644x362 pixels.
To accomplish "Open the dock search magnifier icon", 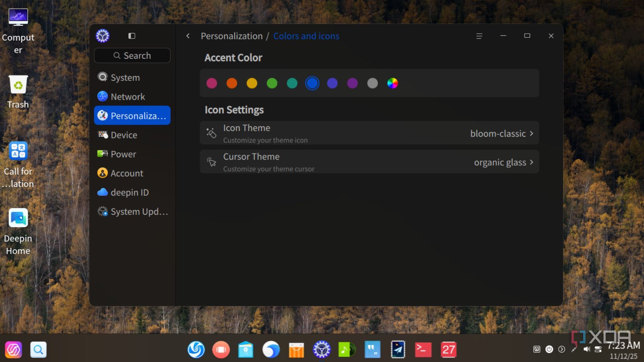I will click(x=38, y=350).
